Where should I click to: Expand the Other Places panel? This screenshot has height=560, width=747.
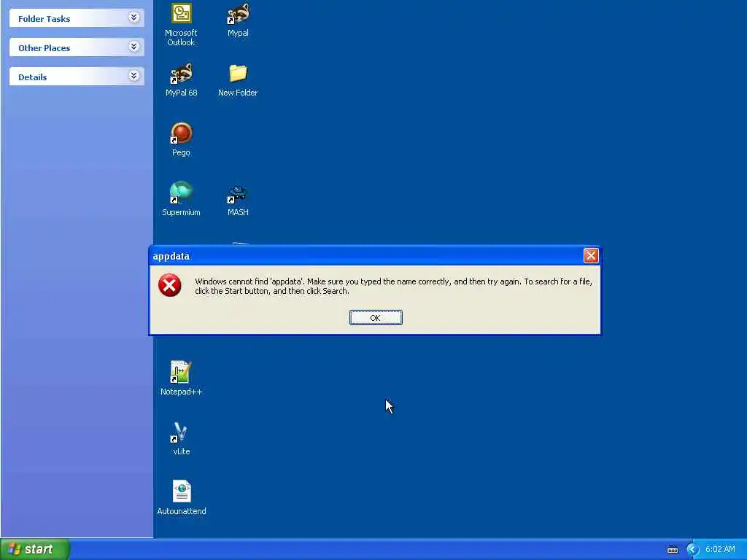[134, 47]
